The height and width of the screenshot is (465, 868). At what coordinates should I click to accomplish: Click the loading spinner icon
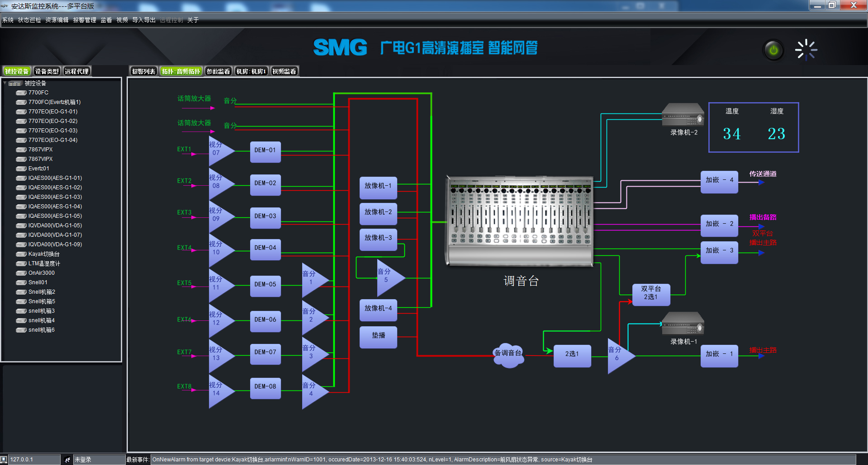point(806,50)
